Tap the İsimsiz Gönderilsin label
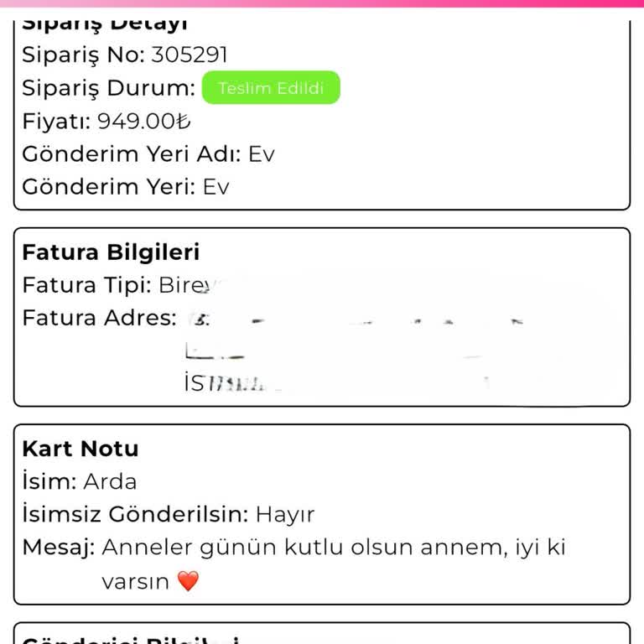This screenshot has height=644, width=644. (134, 515)
